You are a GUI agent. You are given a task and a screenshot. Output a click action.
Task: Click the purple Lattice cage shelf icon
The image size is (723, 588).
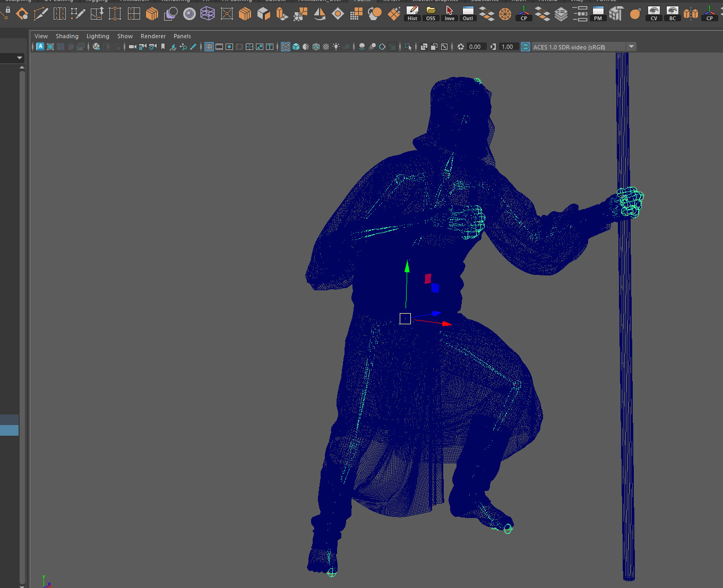pos(208,14)
